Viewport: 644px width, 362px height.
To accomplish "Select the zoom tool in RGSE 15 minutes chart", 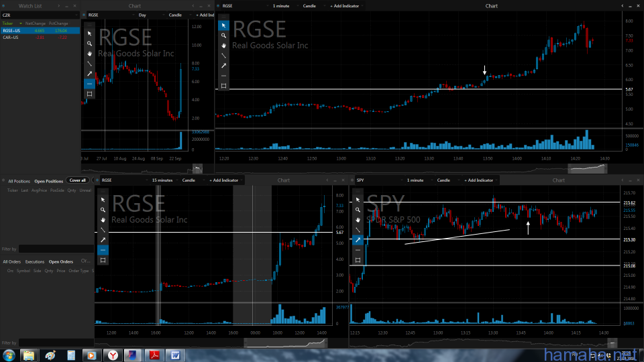I will [103, 210].
